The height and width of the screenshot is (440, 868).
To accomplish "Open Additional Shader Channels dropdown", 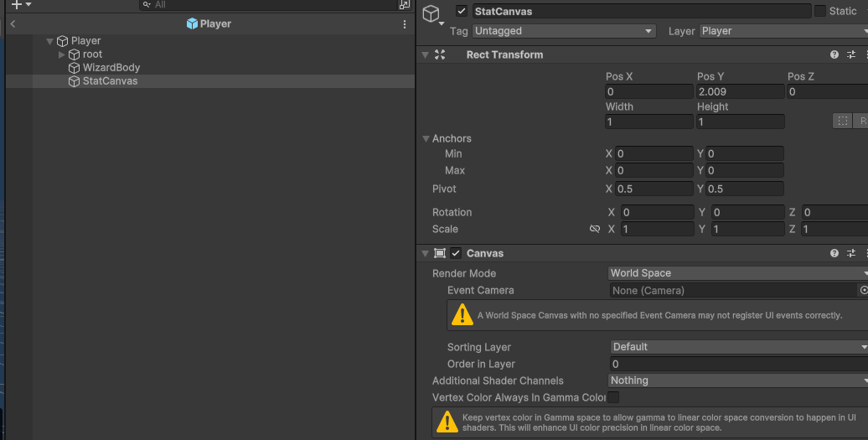I will point(738,380).
